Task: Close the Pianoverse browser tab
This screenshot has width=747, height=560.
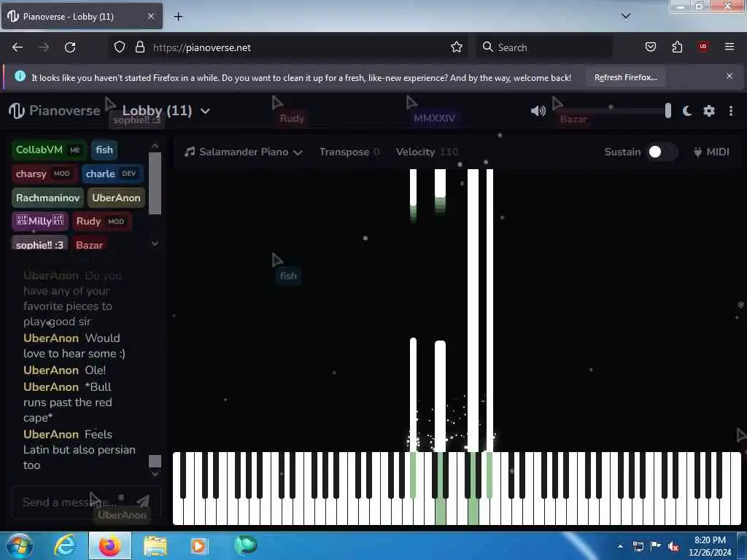Action: 151,16
